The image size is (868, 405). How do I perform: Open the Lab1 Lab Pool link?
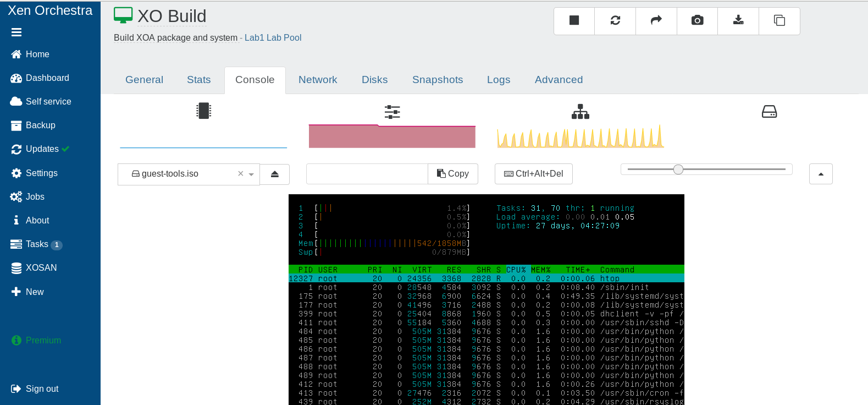click(x=273, y=37)
